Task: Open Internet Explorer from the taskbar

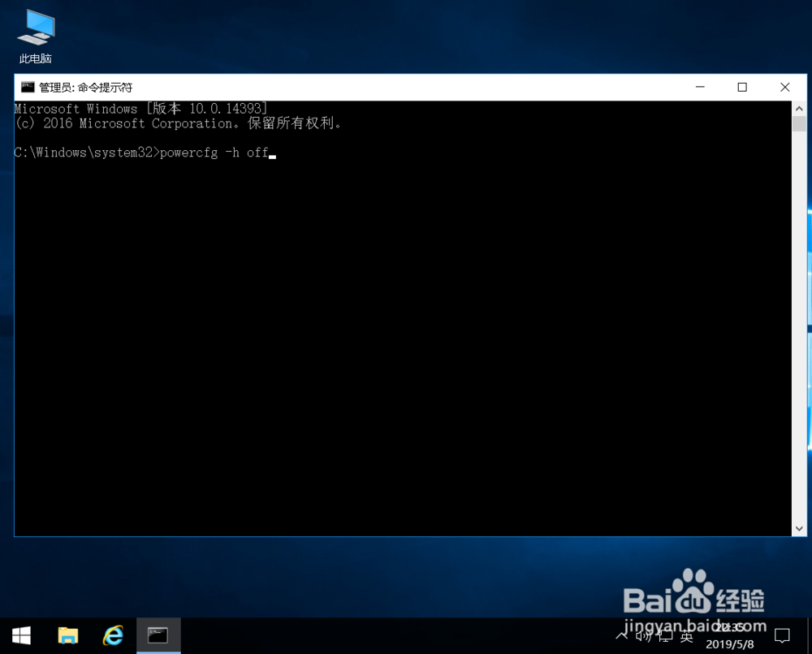Action: tap(113, 636)
